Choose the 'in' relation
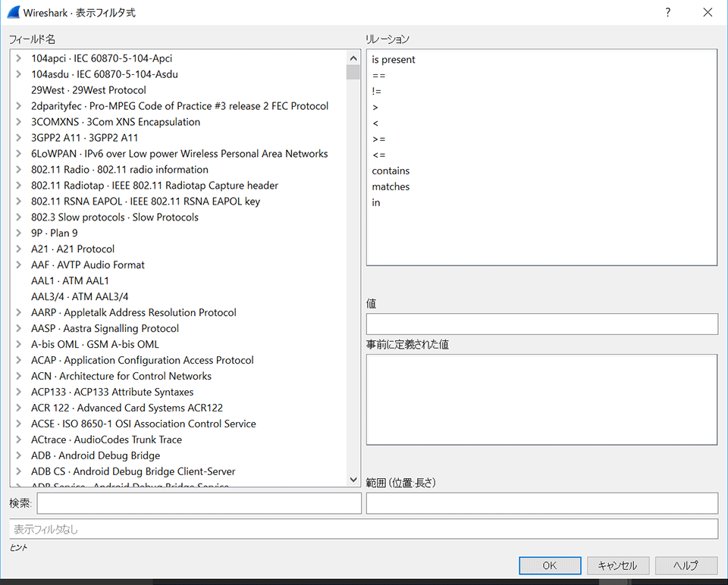This screenshot has width=728, height=585. 376,203
